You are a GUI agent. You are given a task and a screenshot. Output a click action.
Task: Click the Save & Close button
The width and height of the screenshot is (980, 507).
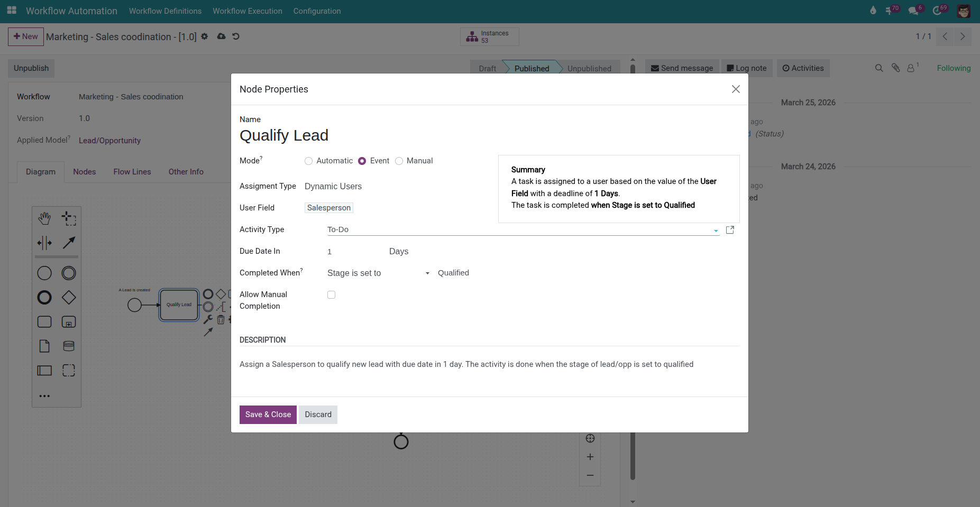[x=268, y=414]
